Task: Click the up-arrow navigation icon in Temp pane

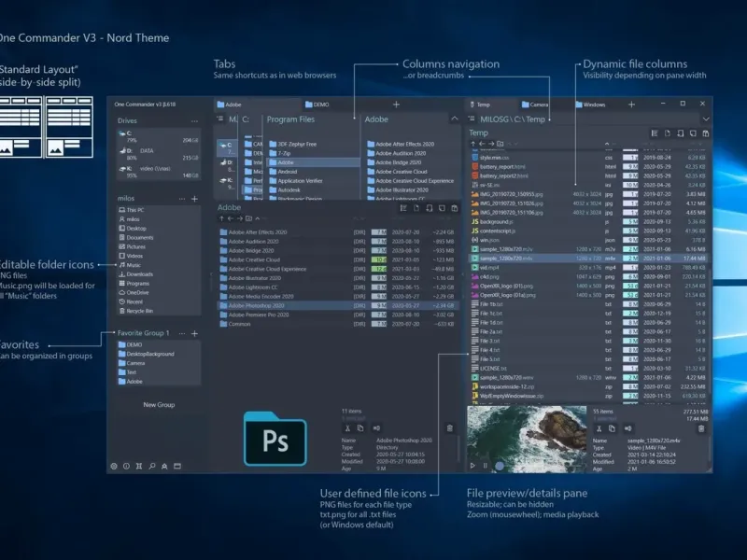Action: coord(472,144)
